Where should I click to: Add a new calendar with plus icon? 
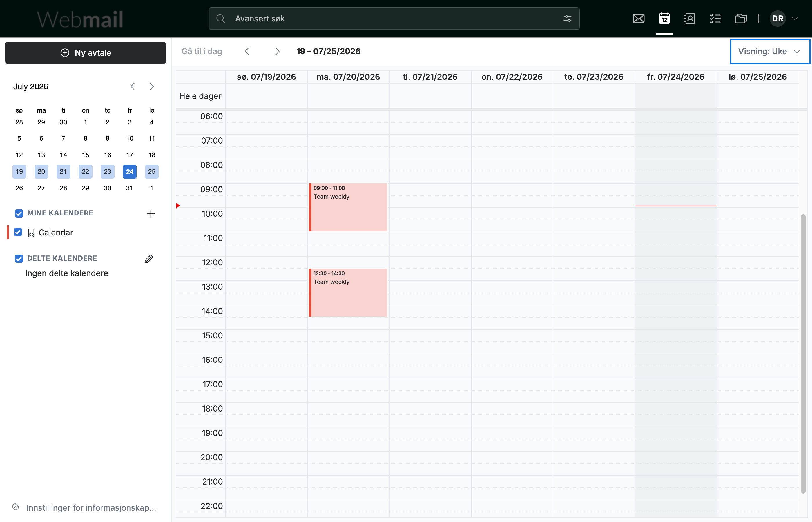click(x=151, y=213)
